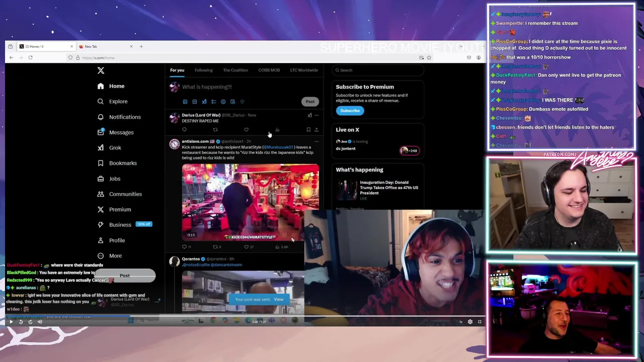The width and height of the screenshot is (644, 362).
Task: Play the antislave.com embedded video
Action: coord(250,202)
